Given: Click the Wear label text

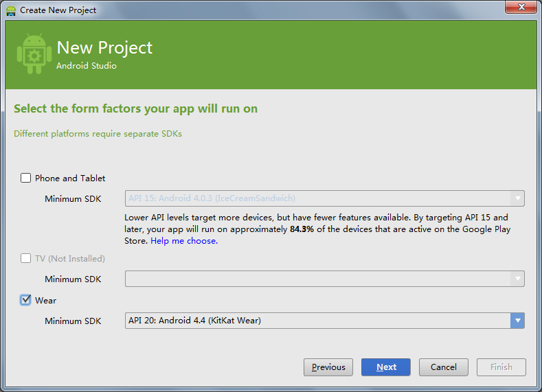Looking at the screenshot, I should pyautogui.click(x=45, y=301).
